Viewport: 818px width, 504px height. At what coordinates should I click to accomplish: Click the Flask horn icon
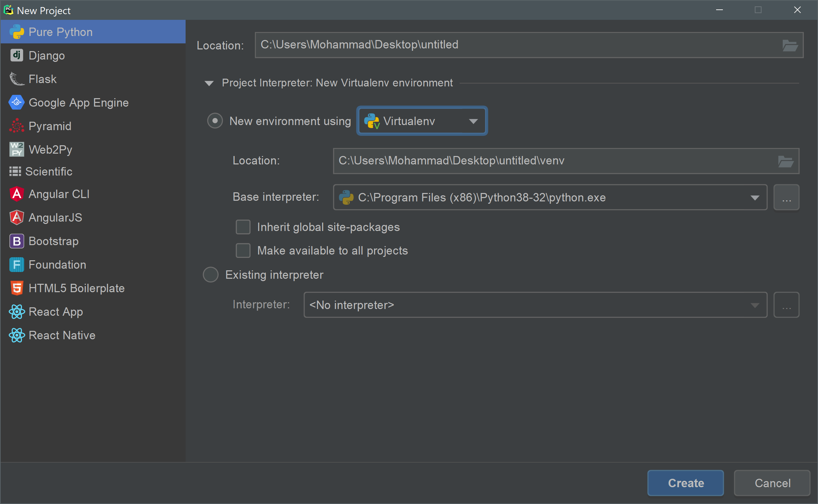[x=16, y=79]
